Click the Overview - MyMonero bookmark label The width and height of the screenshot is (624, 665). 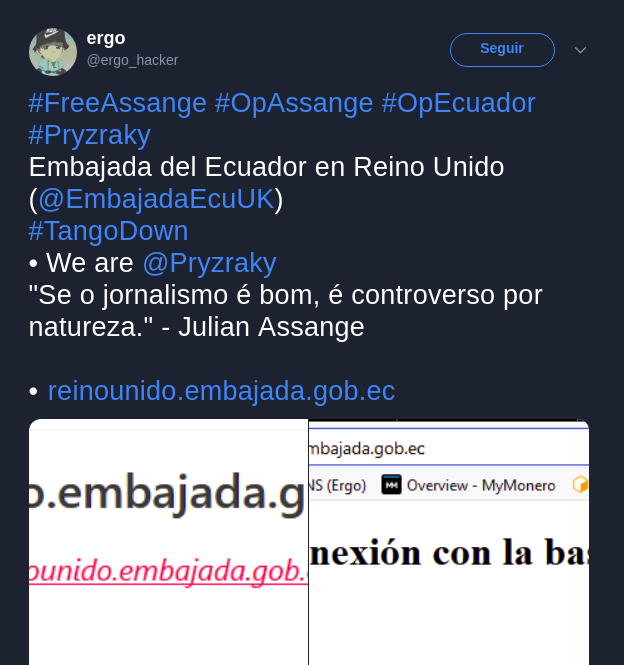(481, 485)
